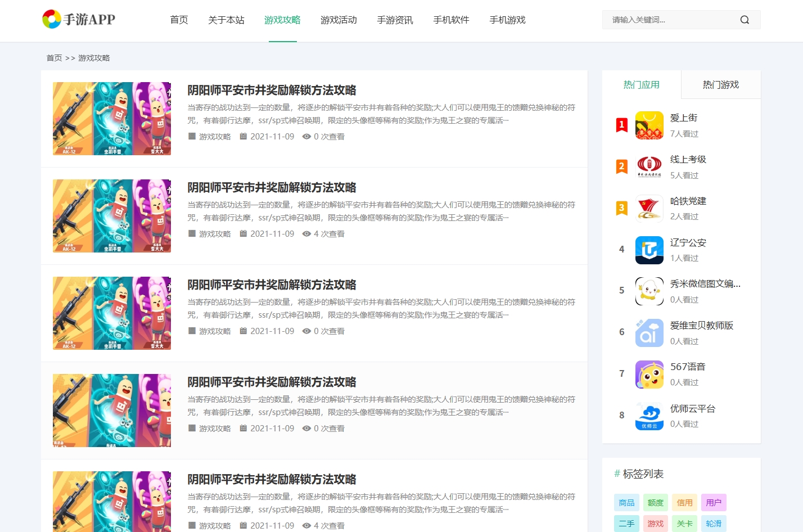This screenshot has width=803, height=532.
Task: Select 游戏攻略 in the navigation bar
Action: pos(282,20)
